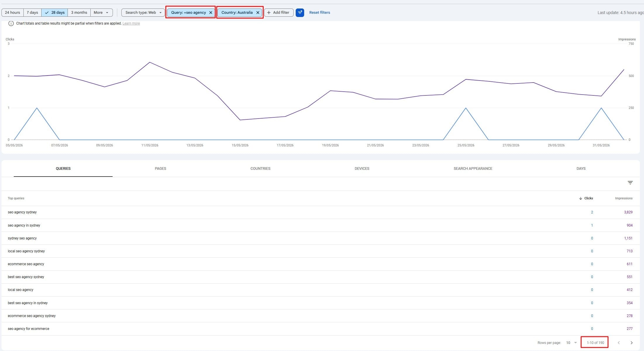The width and height of the screenshot is (644, 351).
Task: Select the 28 days date range
Action: pos(55,13)
